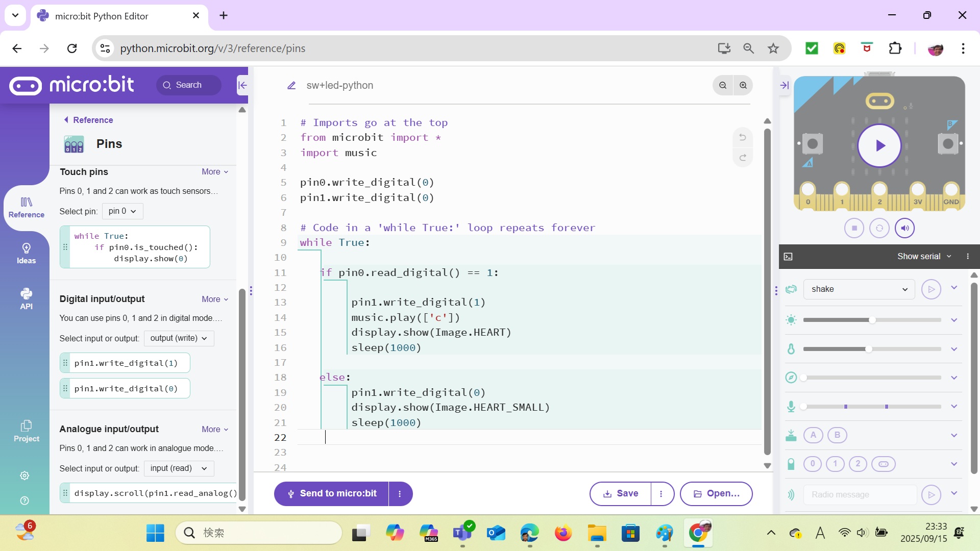
Task: Zoom out of the code editor
Action: (x=723, y=85)
